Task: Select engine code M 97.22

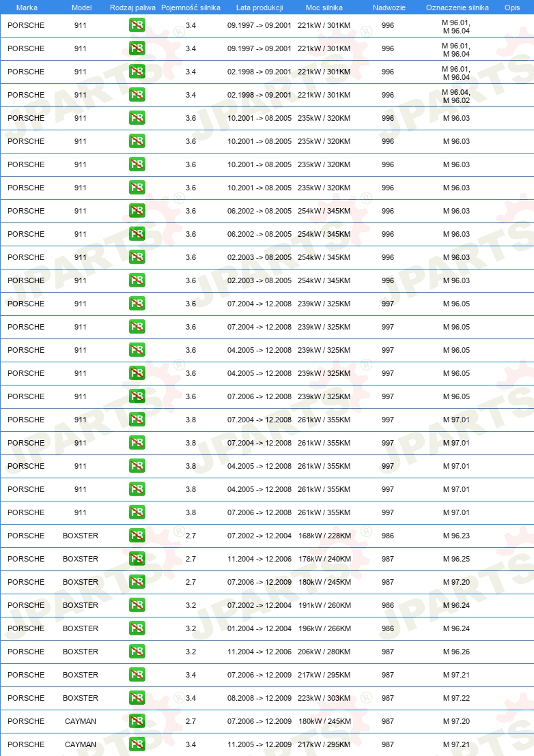Action: point(456,697)
